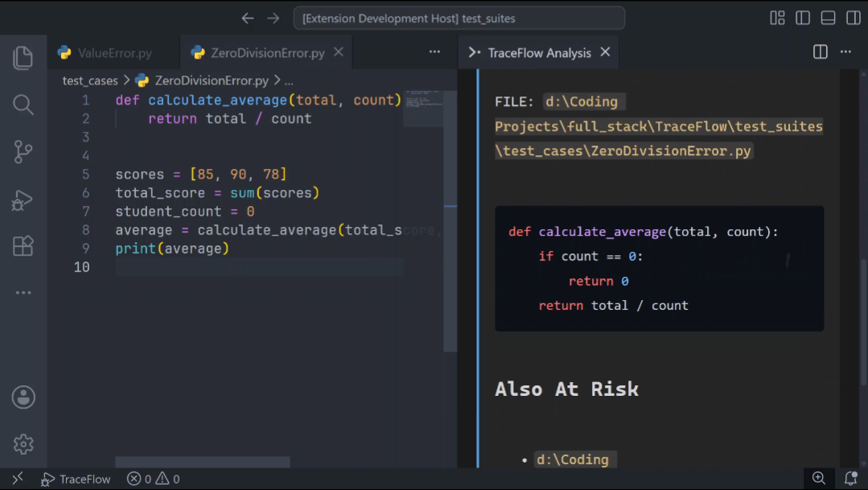The height and width of the screenshot is (490, 868).
Task: Open the Extensions view
Action: (23, 246)
